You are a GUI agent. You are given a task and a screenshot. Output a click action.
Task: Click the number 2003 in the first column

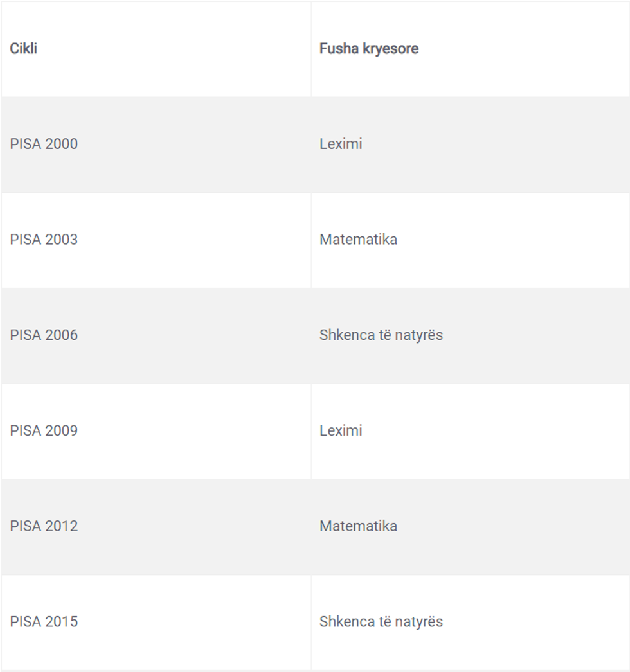(x=61, y=240)
